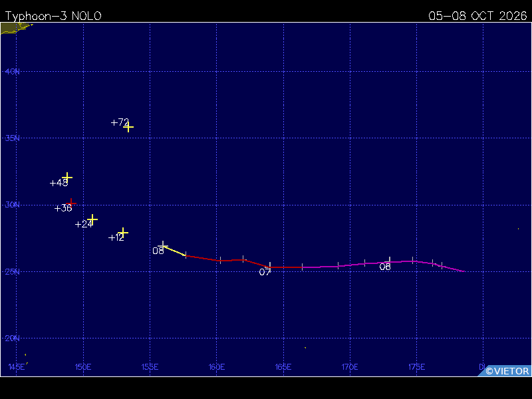Click the '40N' latitude label
The height and width of the screenshot is (399, 532).
pos(12,72)
